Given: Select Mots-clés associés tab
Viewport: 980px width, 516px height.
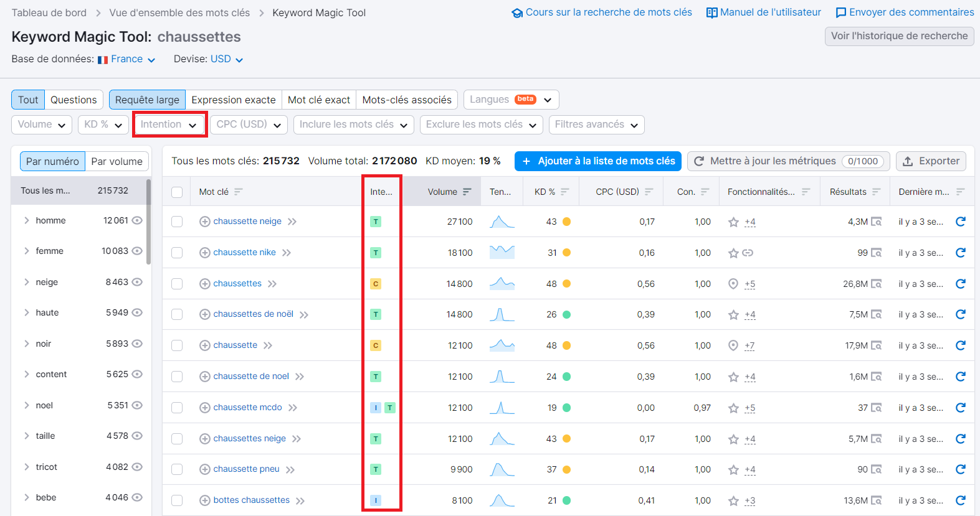Looking at the screenshot, I should (x=407, y=100).
